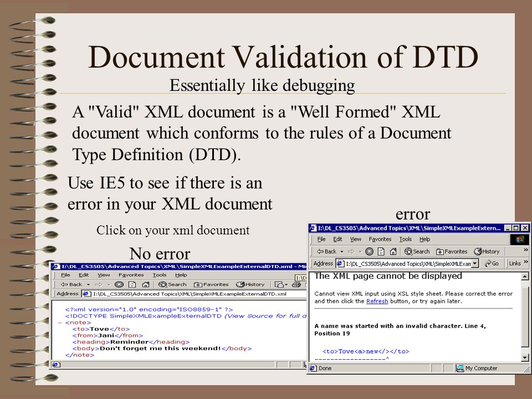Open Search in the error browser window

[417, 252]
